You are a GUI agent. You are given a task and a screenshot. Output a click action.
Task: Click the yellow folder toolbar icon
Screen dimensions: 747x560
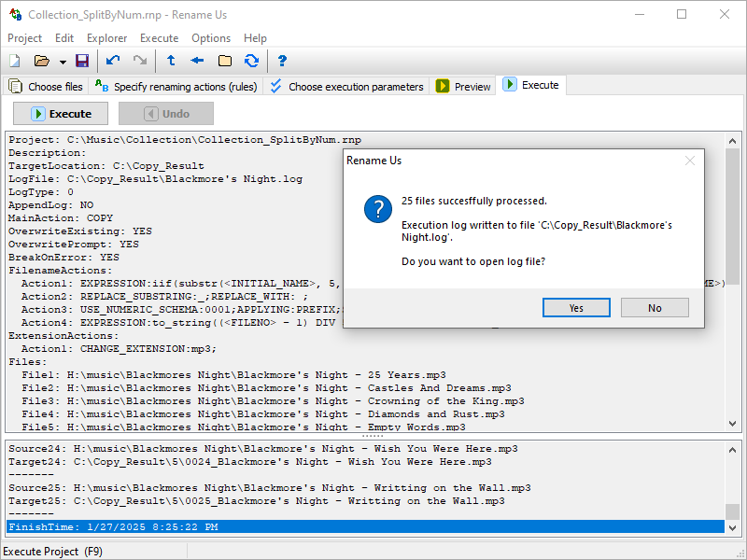point(225,61)
